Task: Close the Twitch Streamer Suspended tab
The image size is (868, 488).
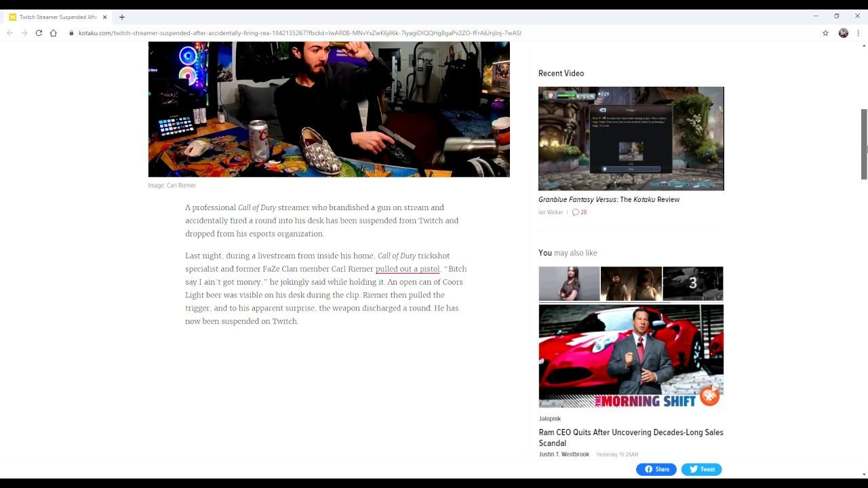Action: 104,17
